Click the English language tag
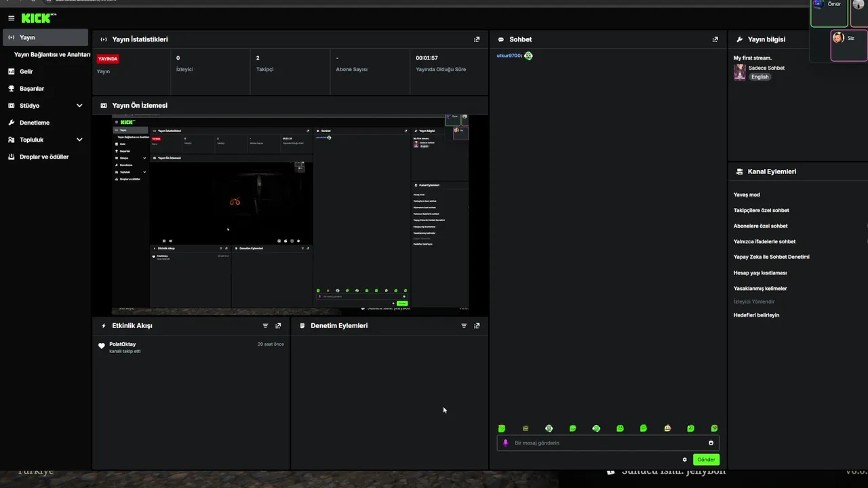The height and width of the screenshot is (488, 868). pos(759,77)
